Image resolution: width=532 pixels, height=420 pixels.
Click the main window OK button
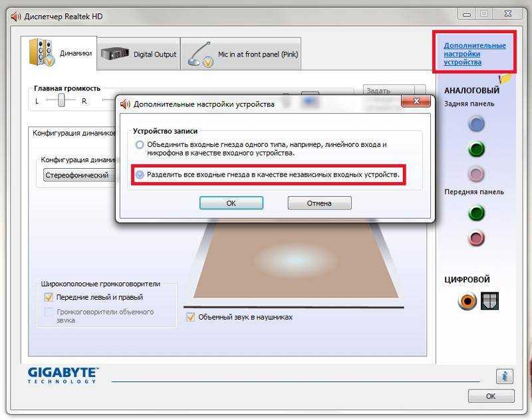coord(491,396)
